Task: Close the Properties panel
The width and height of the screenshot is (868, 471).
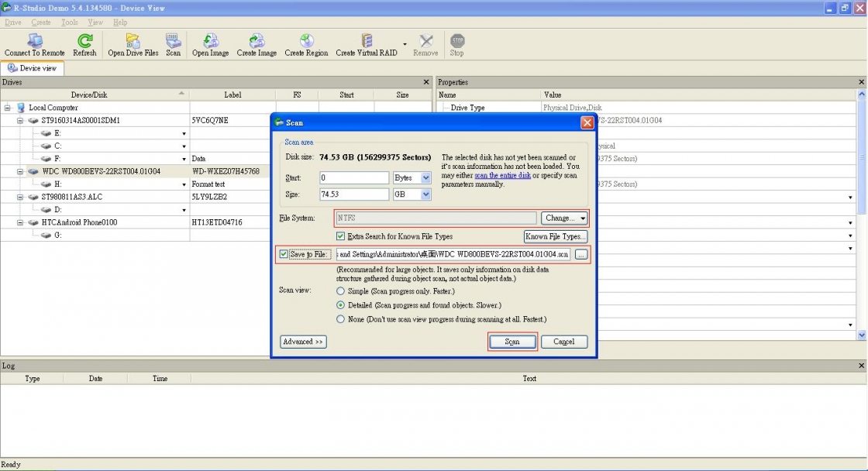Action: click(x=861, y=82)
